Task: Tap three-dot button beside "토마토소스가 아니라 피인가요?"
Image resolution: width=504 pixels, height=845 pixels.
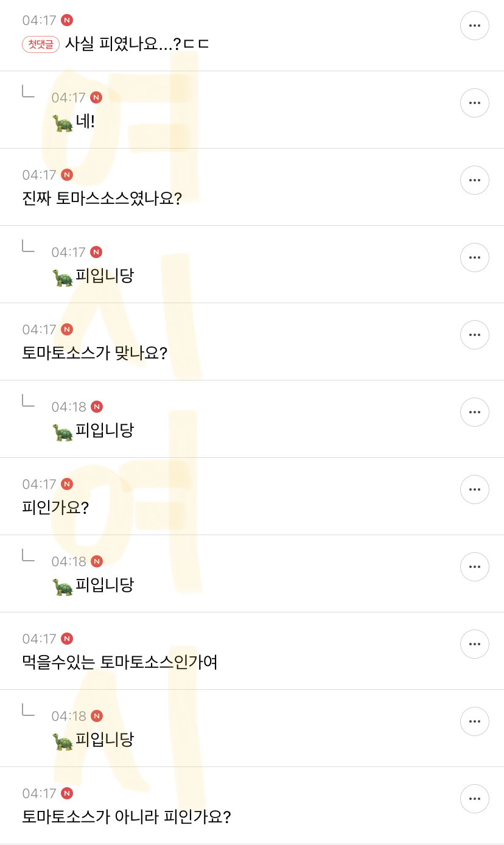Action: coord(475,799)
